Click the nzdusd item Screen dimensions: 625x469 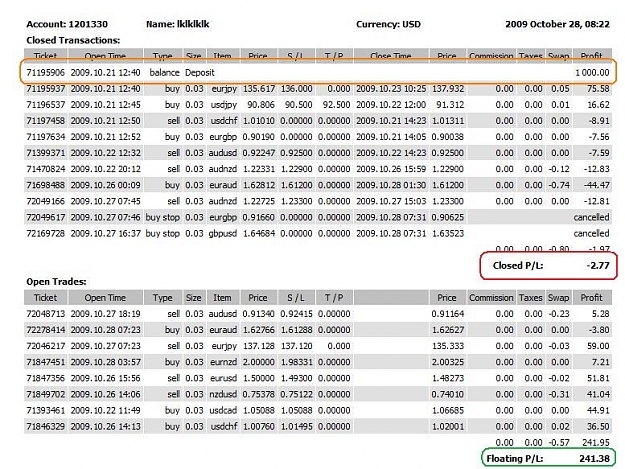pyautogui.click(x=223, y=394)
